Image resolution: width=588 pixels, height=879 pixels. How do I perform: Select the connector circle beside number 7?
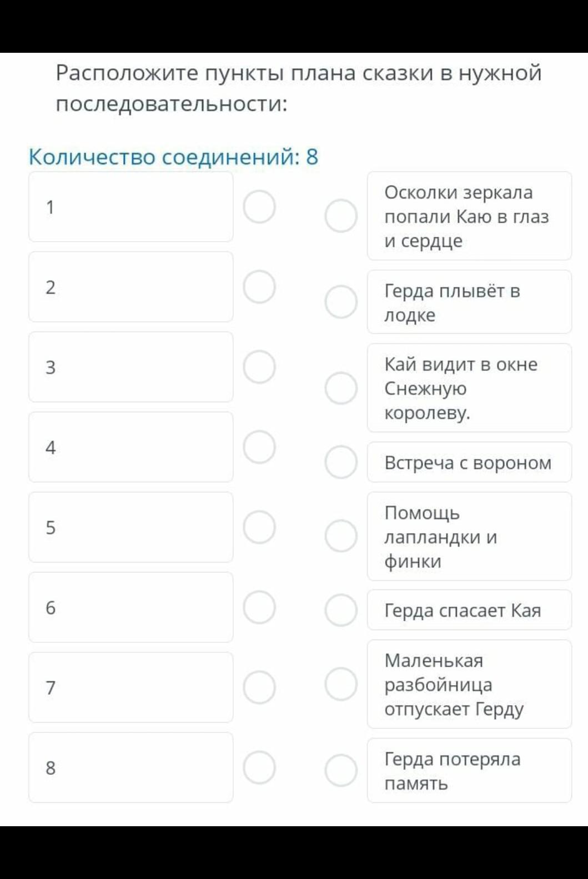point(259,687)
